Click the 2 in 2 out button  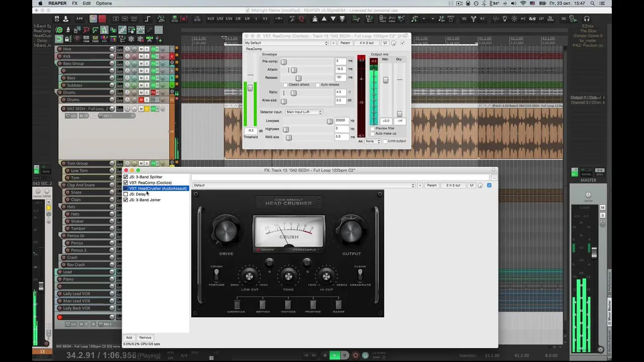coord(453,186)
